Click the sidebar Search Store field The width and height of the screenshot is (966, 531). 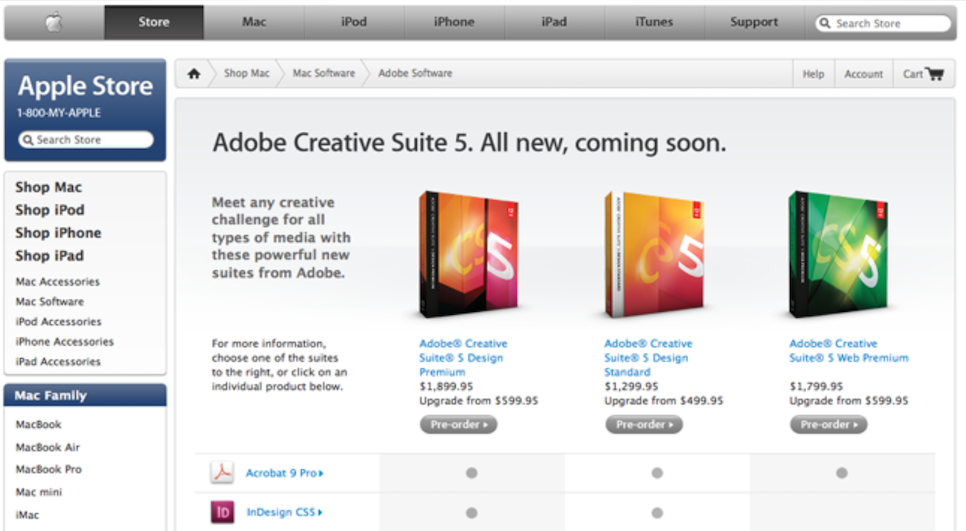pyautogui.click(x=86, y=140)
